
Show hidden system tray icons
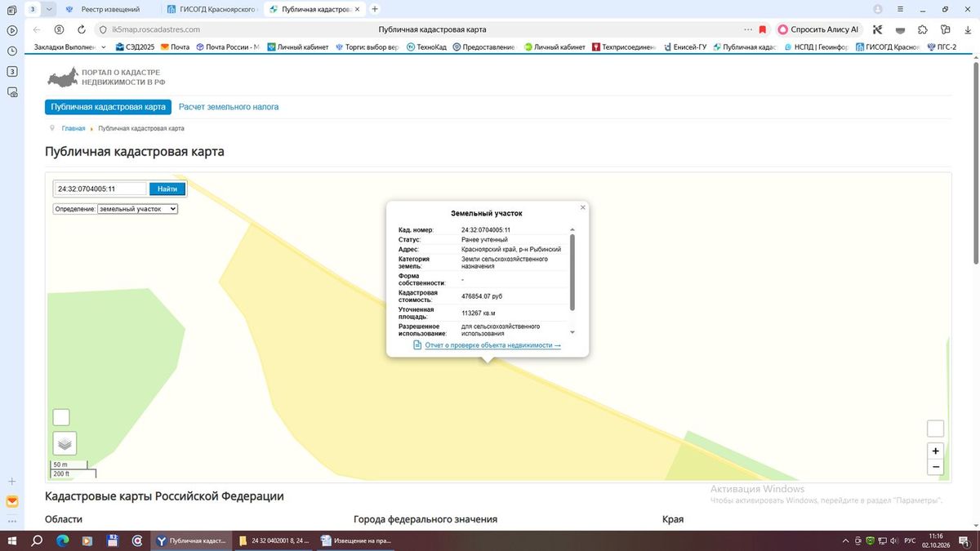tap(845, 540)
